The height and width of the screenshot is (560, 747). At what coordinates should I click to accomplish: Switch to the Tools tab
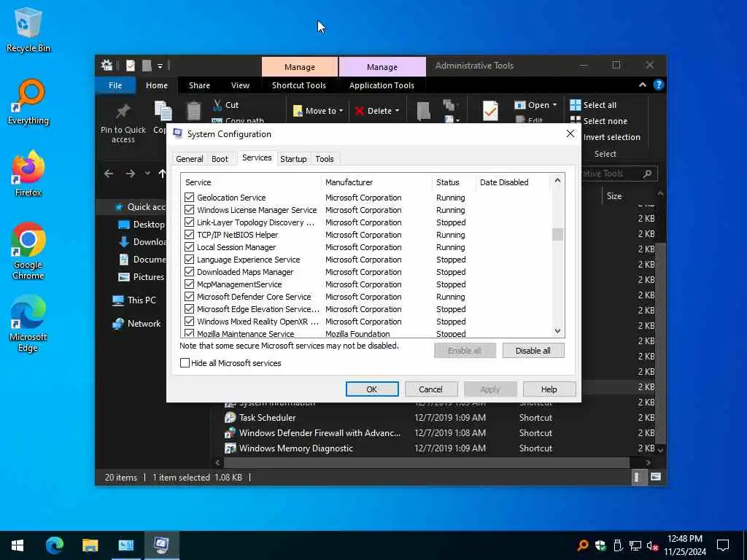[x=325, y=158]
